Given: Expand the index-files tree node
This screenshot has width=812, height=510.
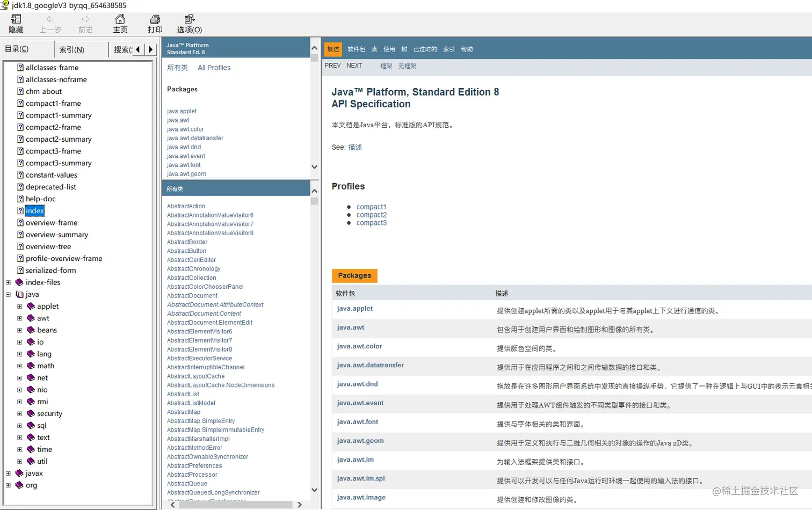Looking at the screenshot, I should [8, 282].
